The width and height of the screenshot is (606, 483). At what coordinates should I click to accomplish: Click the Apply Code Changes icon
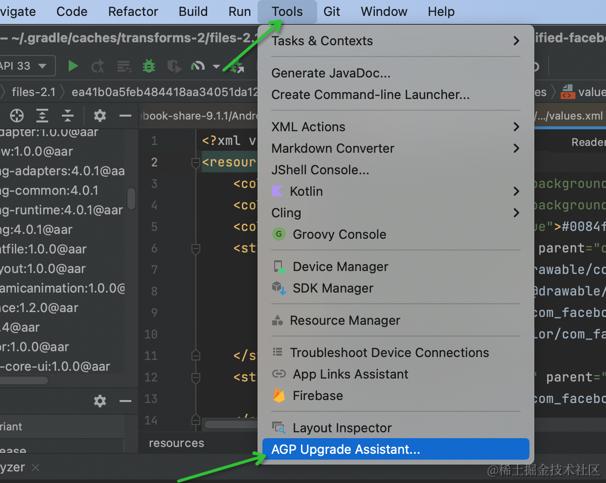[x=124, y=66]
